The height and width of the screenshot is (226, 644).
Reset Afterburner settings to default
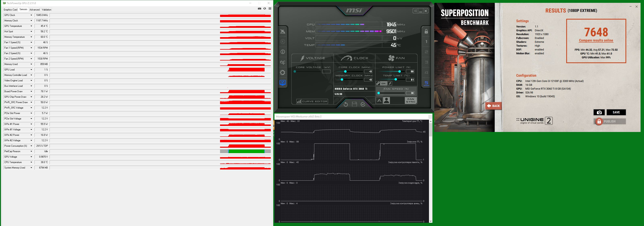(346, 104)
